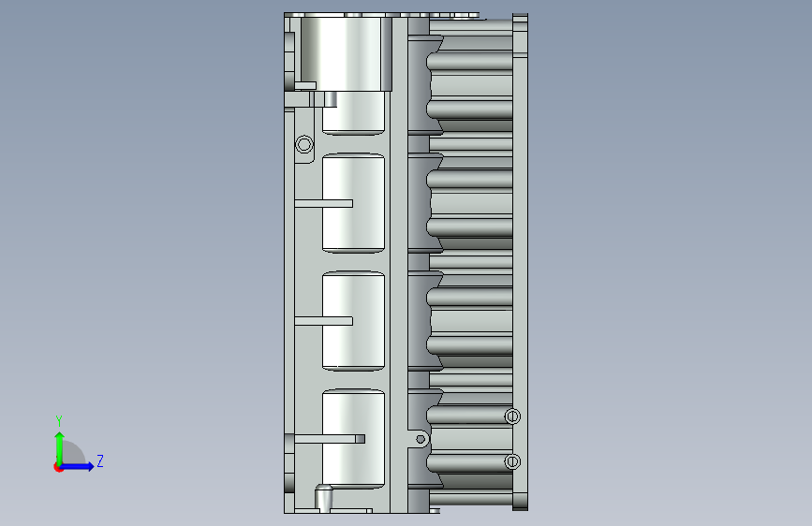Select the circular hole on the upper-left boss
The height and width of the screenshot is (526, 812).
[304, 144]
